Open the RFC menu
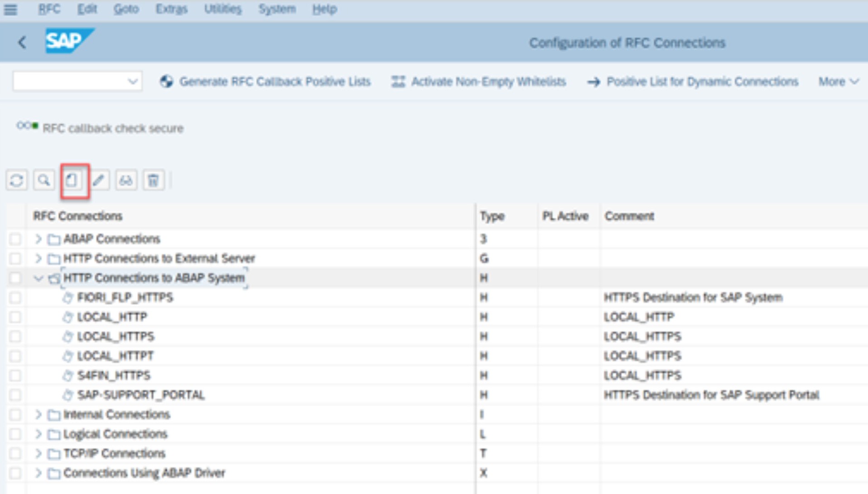868x494 pixels. (49, 9)
